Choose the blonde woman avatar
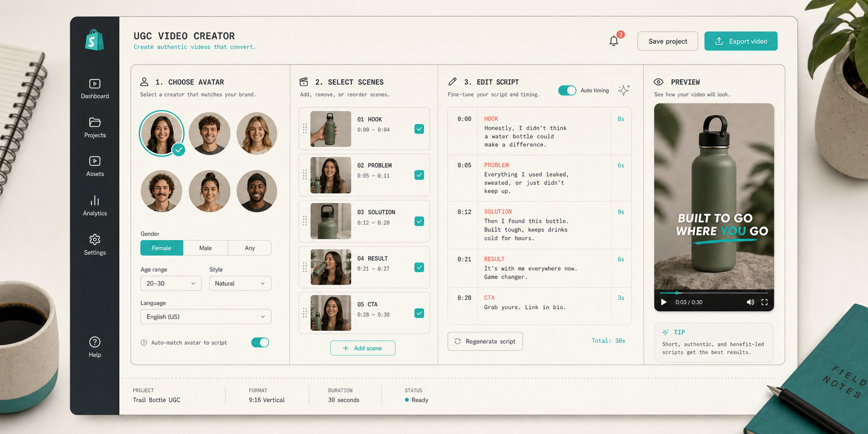The height and width of the screenshot is (434, 868). (256, 134)
